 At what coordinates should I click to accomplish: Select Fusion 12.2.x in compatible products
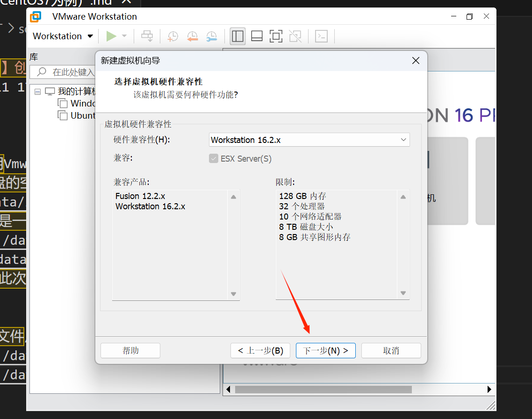point(140,196)
